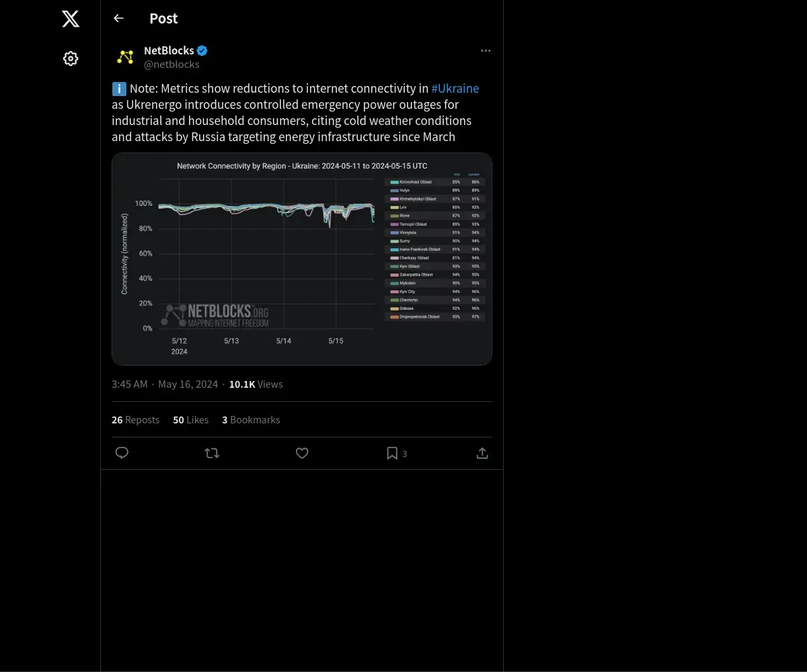The height and width of the screenshot is (672, 807).
Task: View the 26 Reposts list
Action: coord(135,419)
